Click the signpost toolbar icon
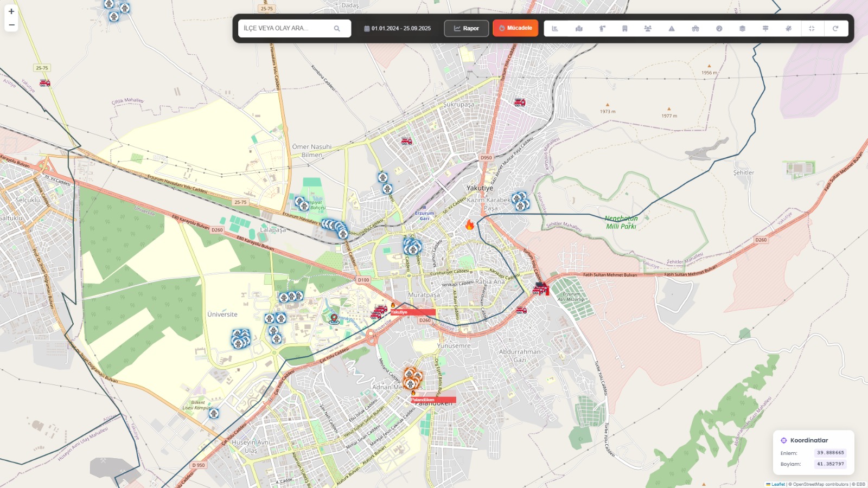The width and height of the screenshot is (868, 488). 765,28
